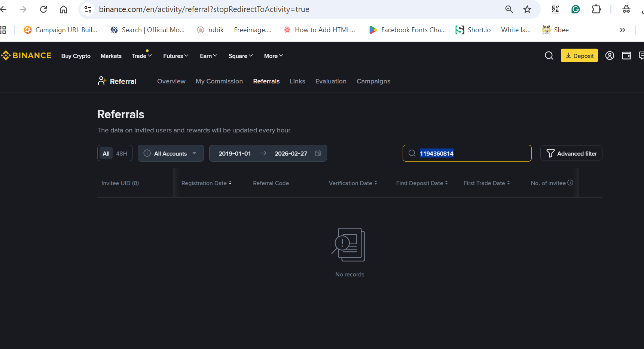The image size is (644, 349).
Task: Click the zoom magnifier icon in address bar
Action: click(x=509, y=9)
